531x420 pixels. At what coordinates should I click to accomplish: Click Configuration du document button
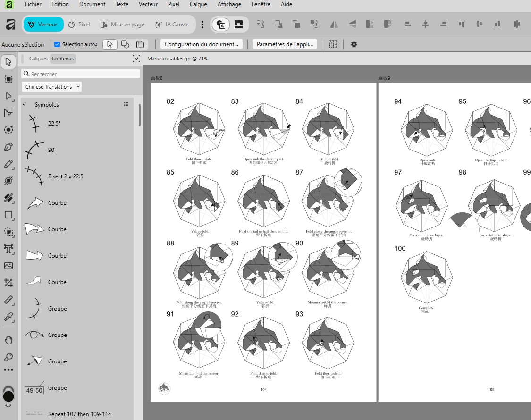click(202, 44)
